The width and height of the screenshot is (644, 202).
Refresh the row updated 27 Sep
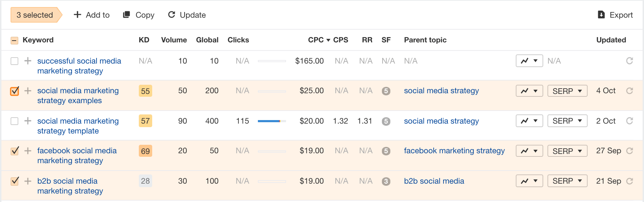coord(630,151)
